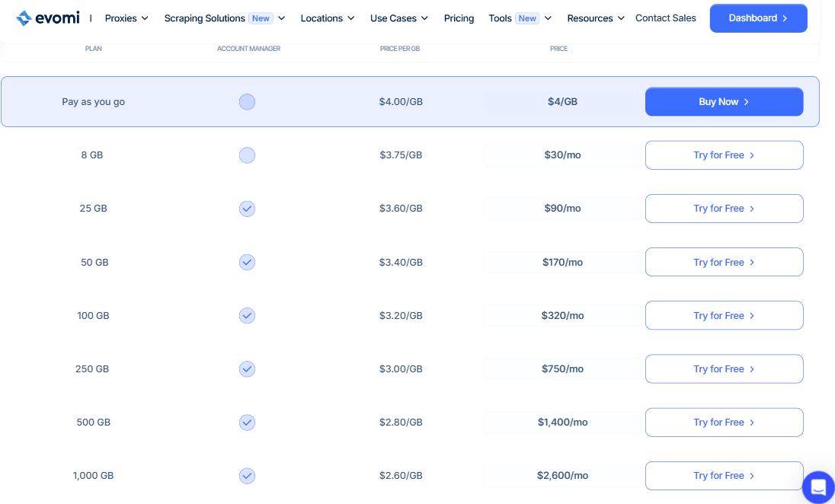Expand the Use Cases menu
835x504 pixels.
(399, 18)
